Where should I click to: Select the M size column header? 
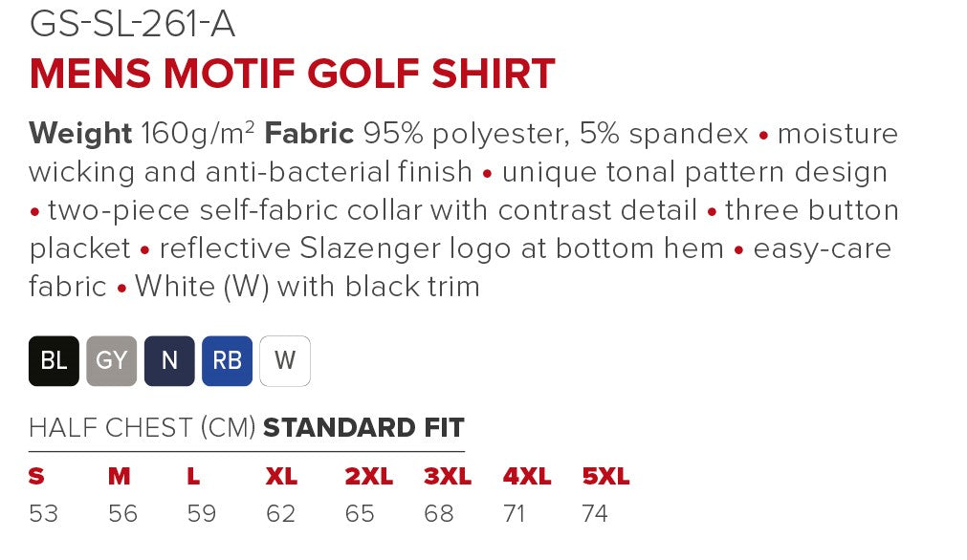(120, 477)
